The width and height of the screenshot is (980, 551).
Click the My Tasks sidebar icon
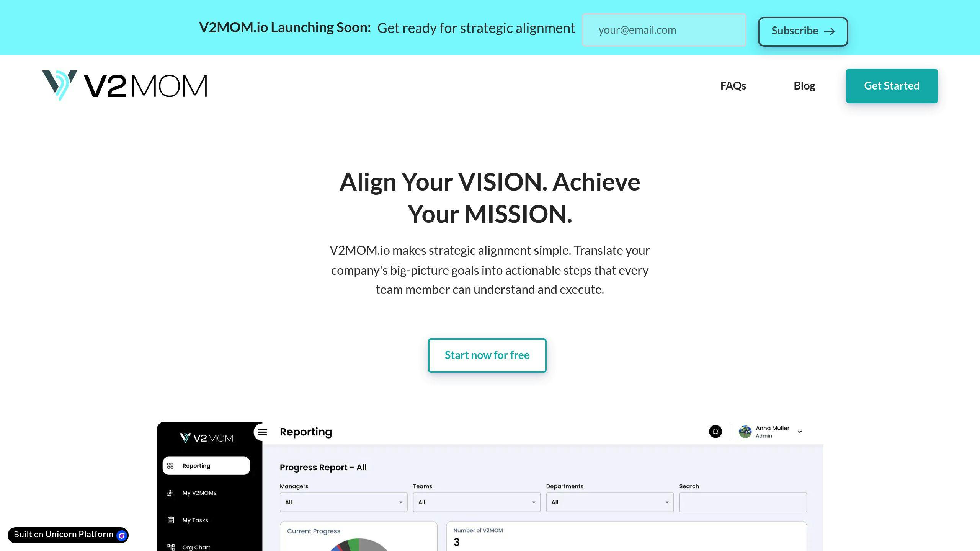pos(171,520)
